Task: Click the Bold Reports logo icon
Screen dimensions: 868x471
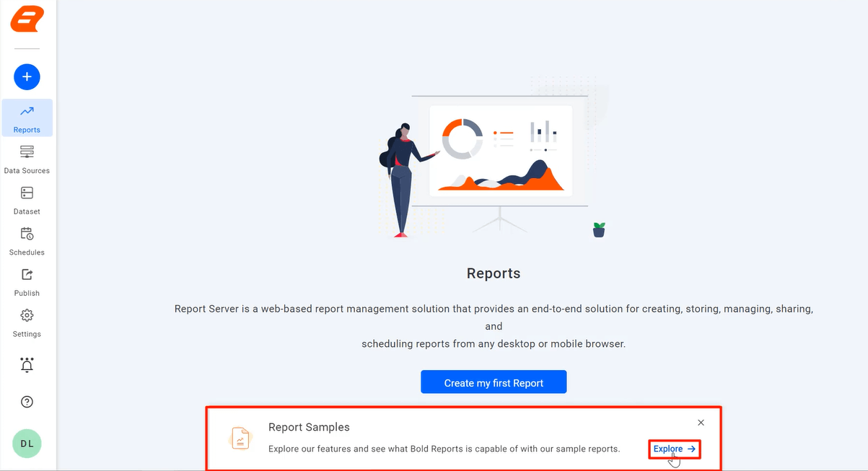Action: point(27,18)
